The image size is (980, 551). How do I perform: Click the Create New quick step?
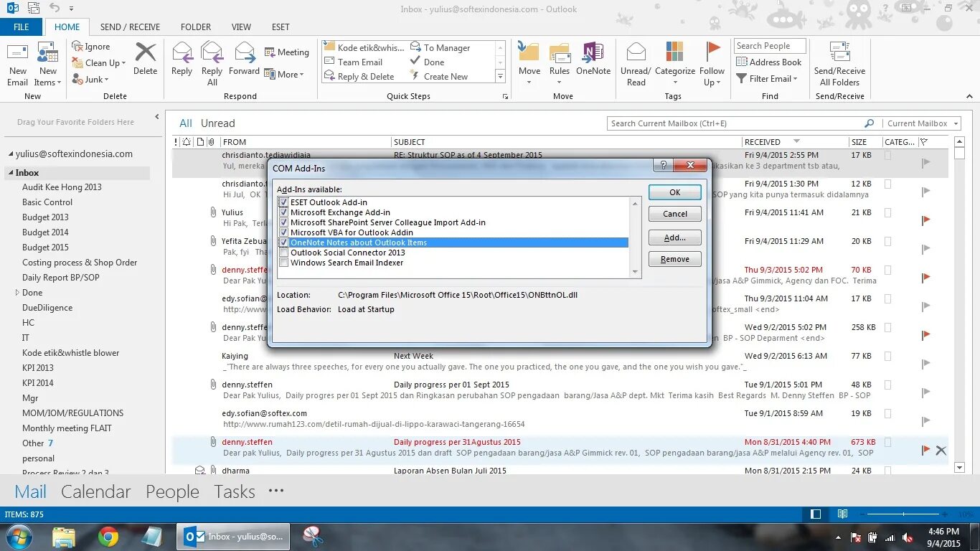click(x=439, y=77)
